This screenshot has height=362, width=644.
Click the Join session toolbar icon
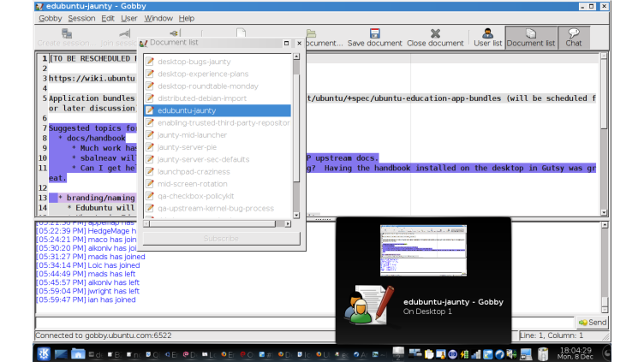click(x=124, y=33)
